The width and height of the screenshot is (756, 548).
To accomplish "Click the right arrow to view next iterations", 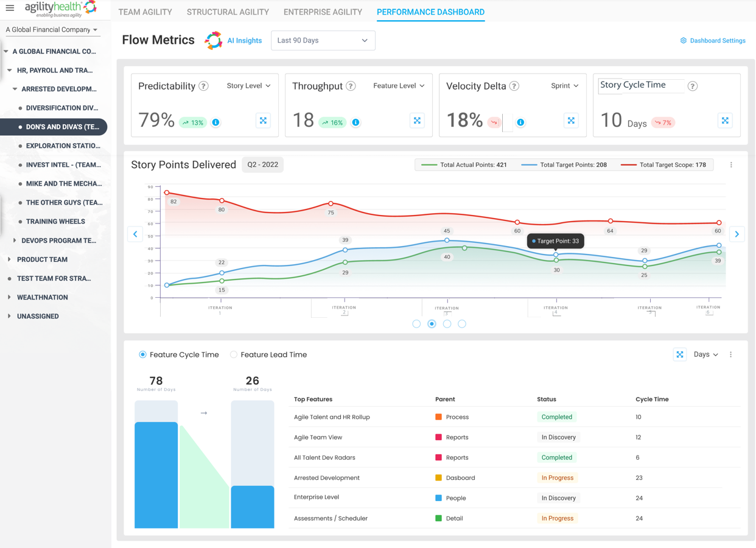I will point(737,234).
